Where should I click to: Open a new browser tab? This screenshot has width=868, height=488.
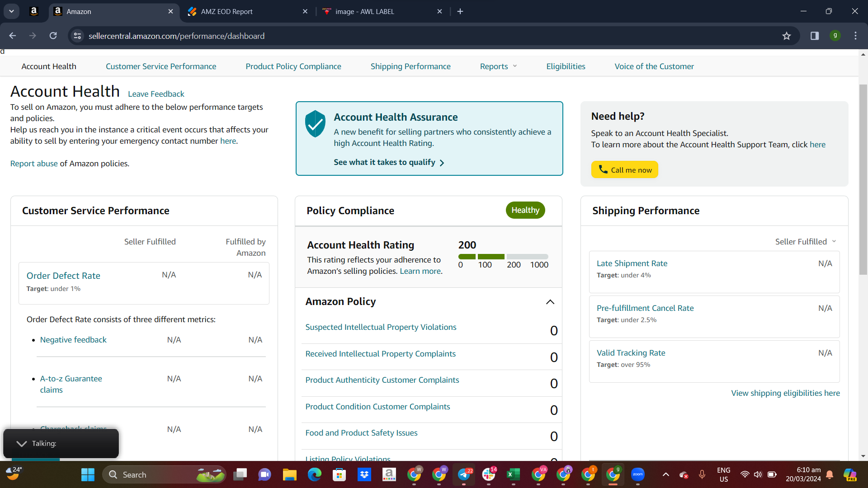pos(460,11)
